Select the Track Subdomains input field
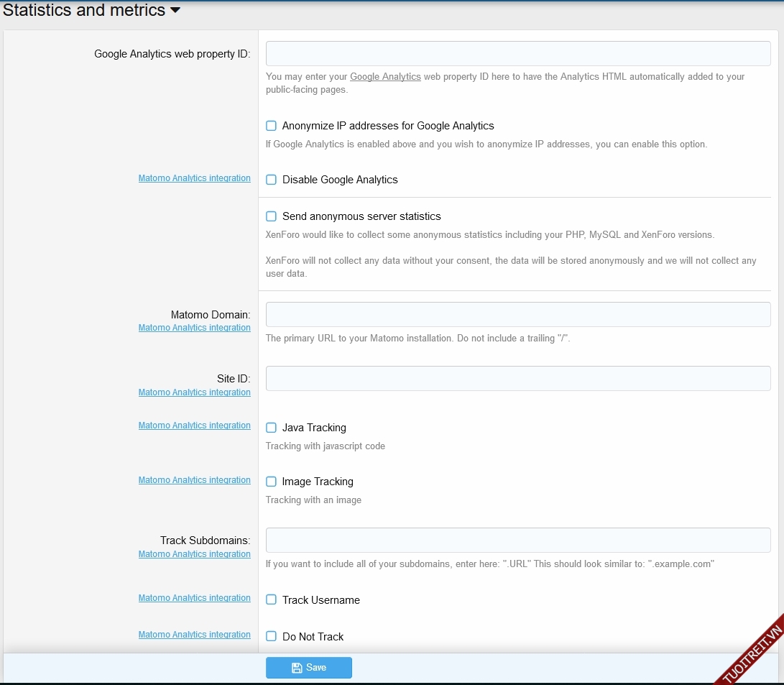784x685 pixels. click(x=517, y=541)
